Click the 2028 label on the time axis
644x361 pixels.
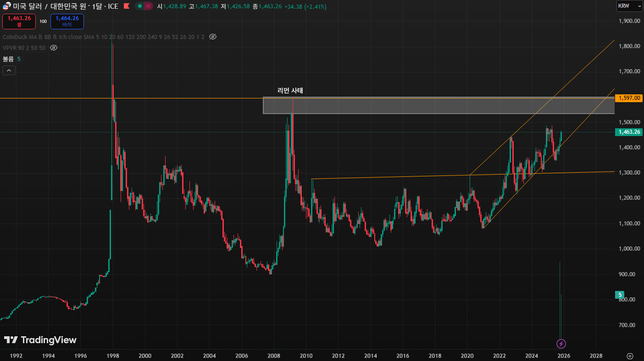click(x=596, y=356)
